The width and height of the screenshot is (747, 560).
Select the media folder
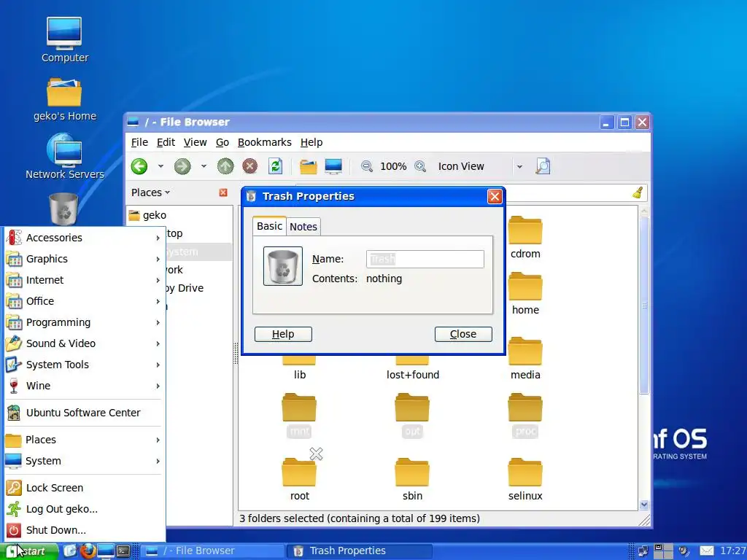[x=525, y=358]
